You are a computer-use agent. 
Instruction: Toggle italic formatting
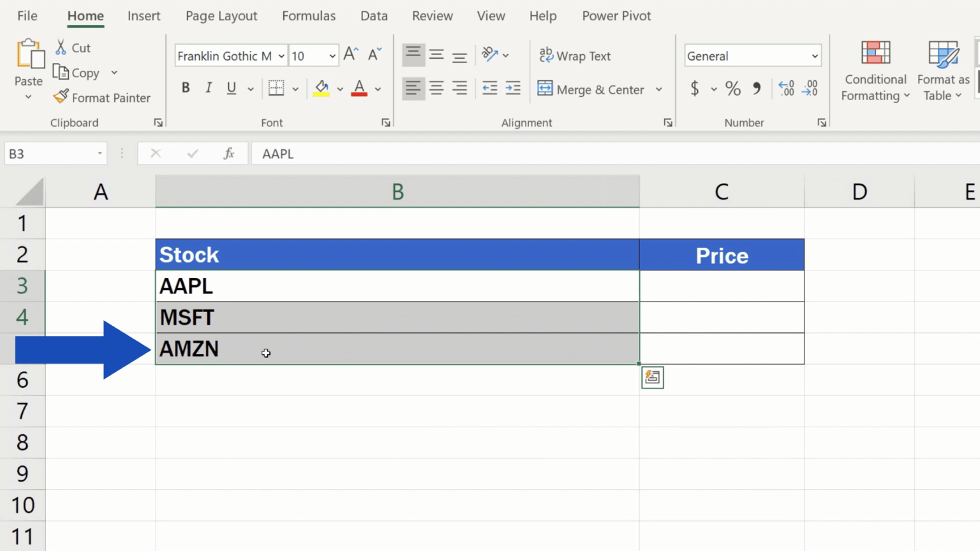(x=209, y=88)
